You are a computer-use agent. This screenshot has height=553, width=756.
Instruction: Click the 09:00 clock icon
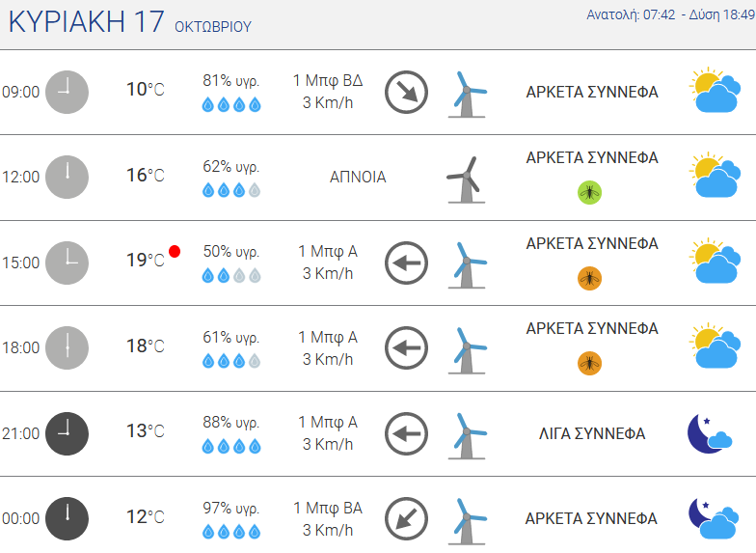pos(67,93)
